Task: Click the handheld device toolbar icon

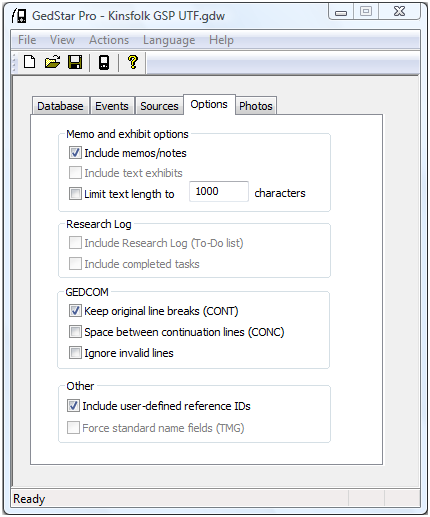Action: point(104,62)
